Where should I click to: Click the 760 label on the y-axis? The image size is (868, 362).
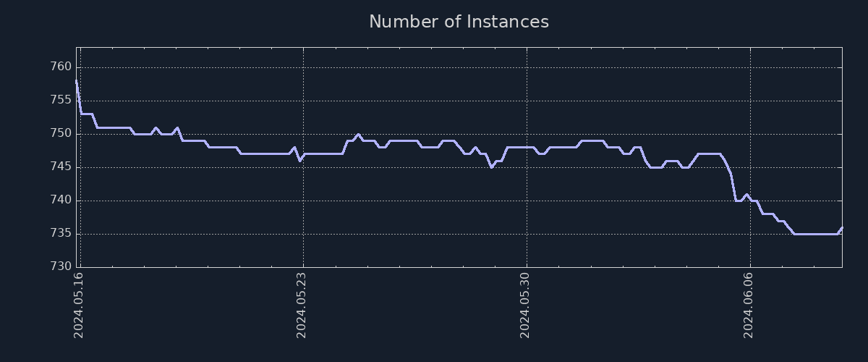click(x=59, y=67)
